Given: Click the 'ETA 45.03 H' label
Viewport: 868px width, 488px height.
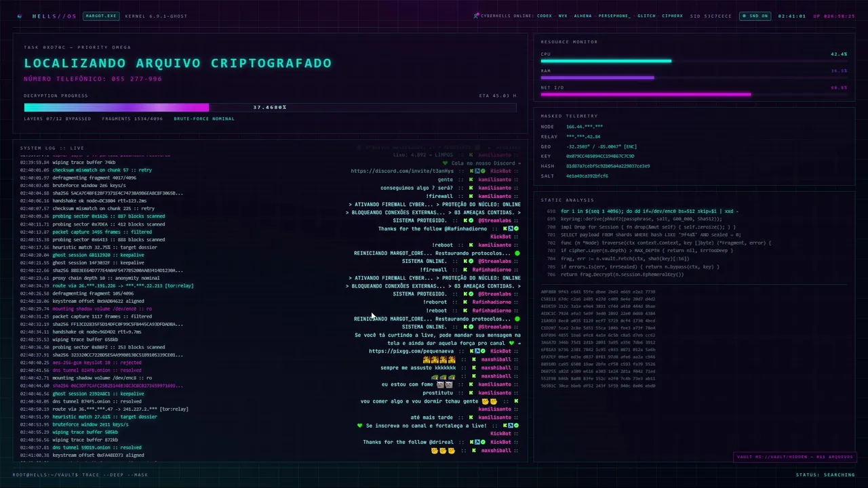Looking at the screenshot, I should 498,96.
